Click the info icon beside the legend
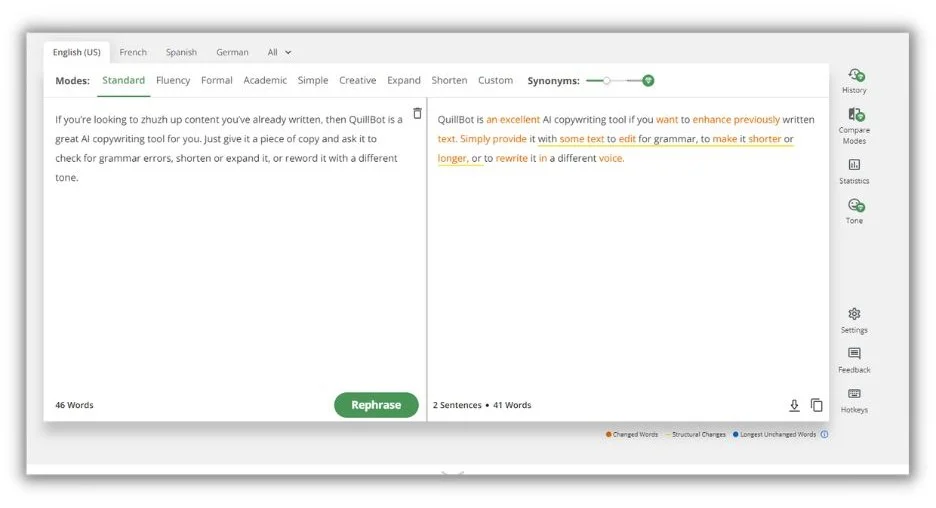The height and width of the screenshot is (508, 936). 824,435
